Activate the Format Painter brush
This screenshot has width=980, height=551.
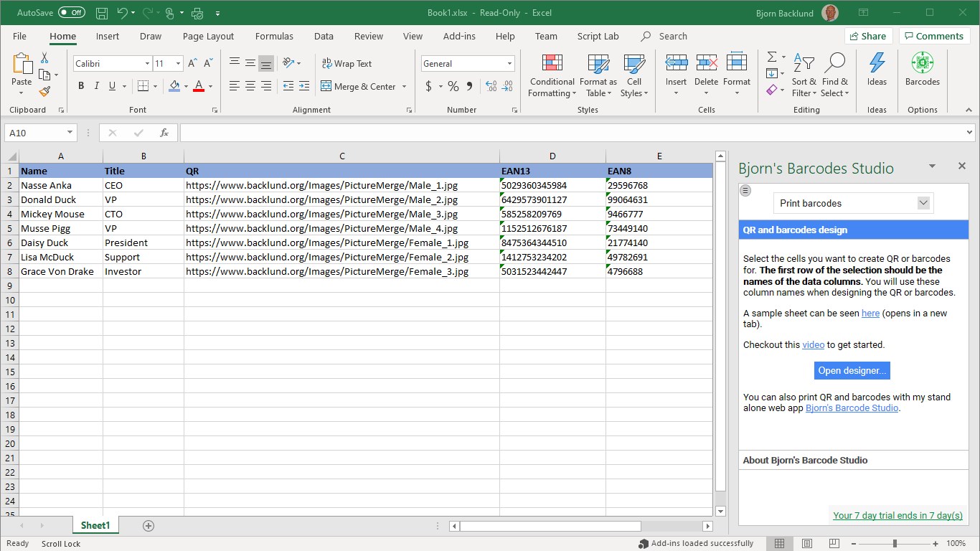pos(44,91)
